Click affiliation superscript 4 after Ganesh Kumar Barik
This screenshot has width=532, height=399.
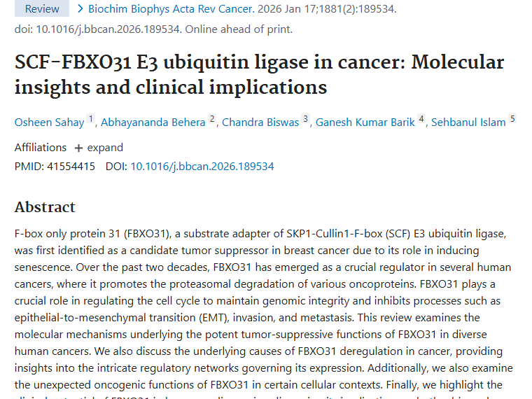coord(421,120)
